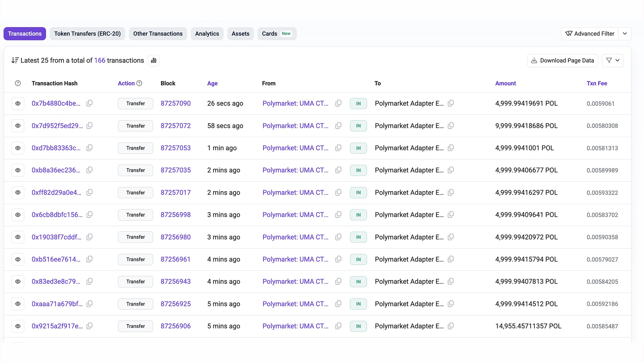Copy transaction hash 0x7b4880c4be
Image resolution: width=644 pixels, height=362 pixels.
(x=89, y=103)
